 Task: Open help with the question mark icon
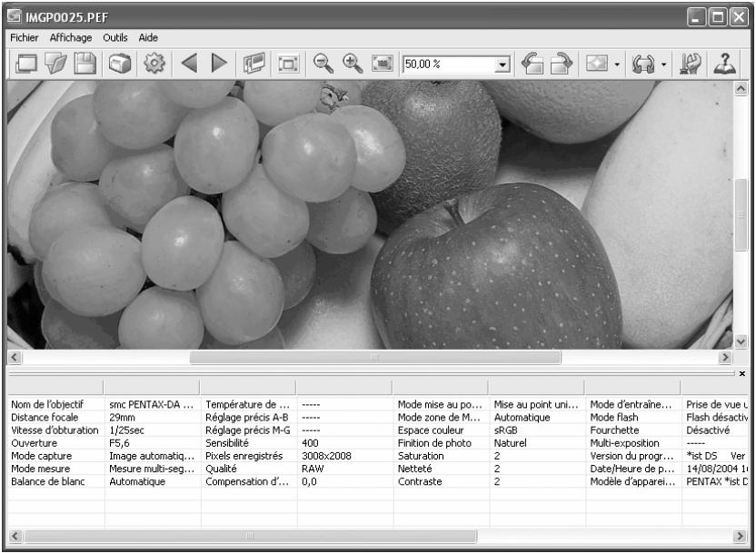coord(725,64)
